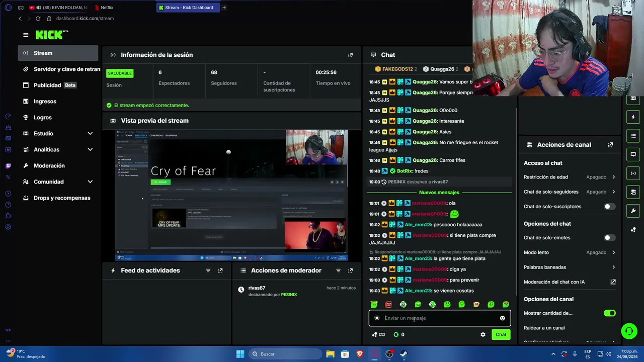Open Chat de solo-seguidores options
This screenshot has width=644, height=362.
570,192
